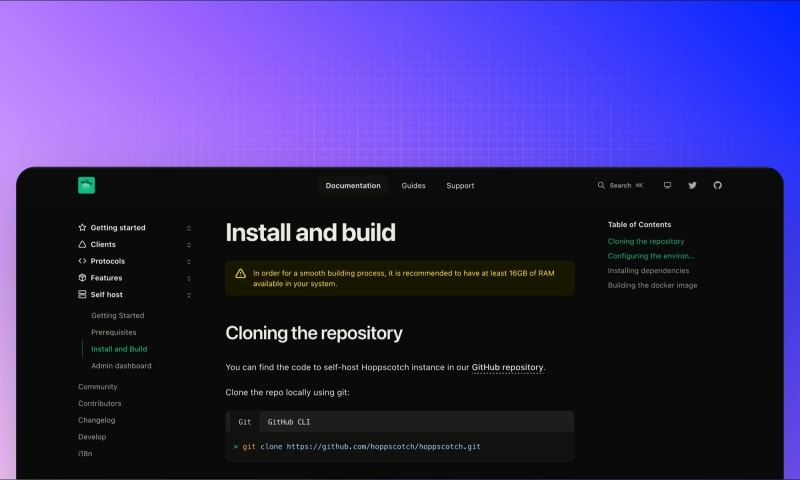Click the git clone command line

(357, 446)
